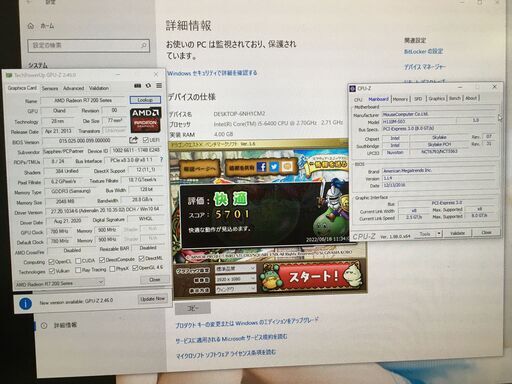Toggle the OpenCL checkbox
The width and height of the screenshot is (512, 384).
[51, 261]
